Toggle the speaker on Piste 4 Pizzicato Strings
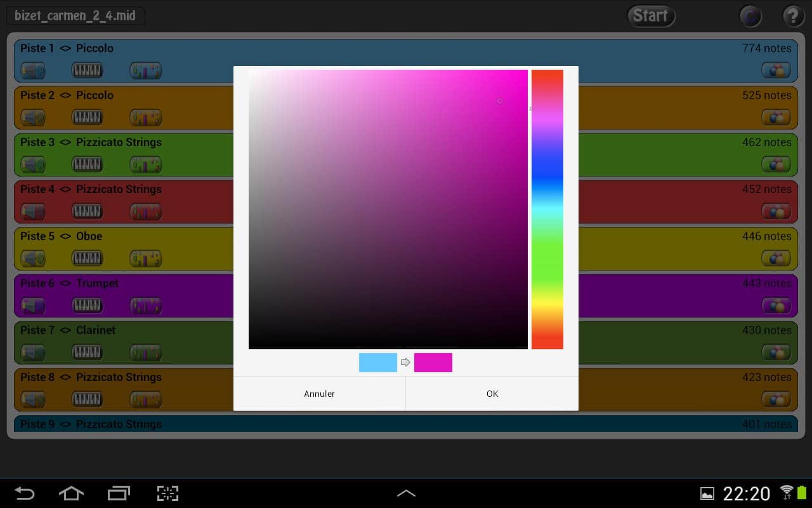Viewport: 812px width, 508px height. pyautogui.click(x=33, y=211)
